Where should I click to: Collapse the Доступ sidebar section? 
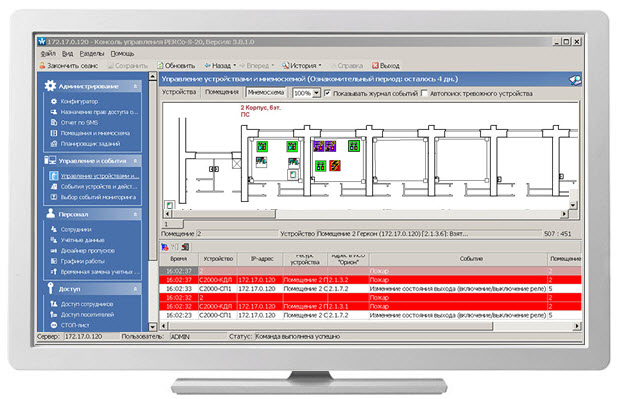[135, 289]
